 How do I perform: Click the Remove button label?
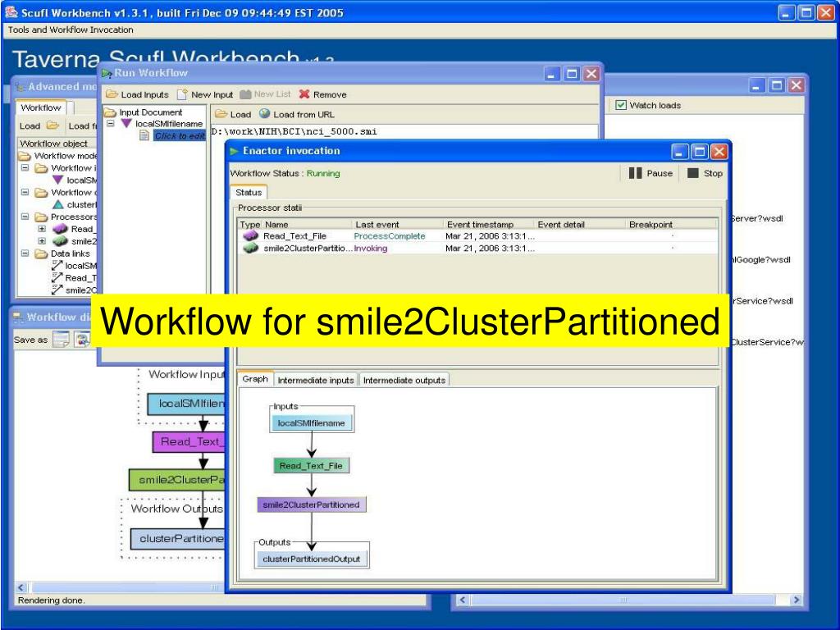[x=330, y=94]
